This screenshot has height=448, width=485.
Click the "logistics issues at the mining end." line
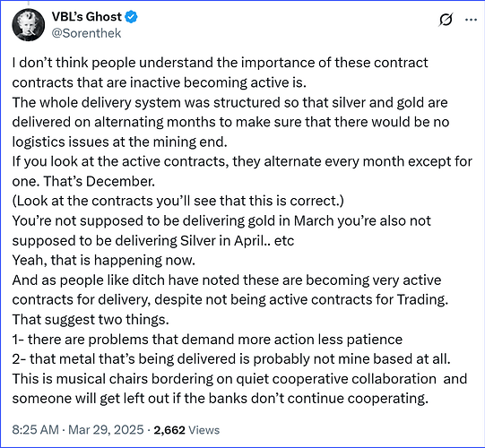[120, 142]
